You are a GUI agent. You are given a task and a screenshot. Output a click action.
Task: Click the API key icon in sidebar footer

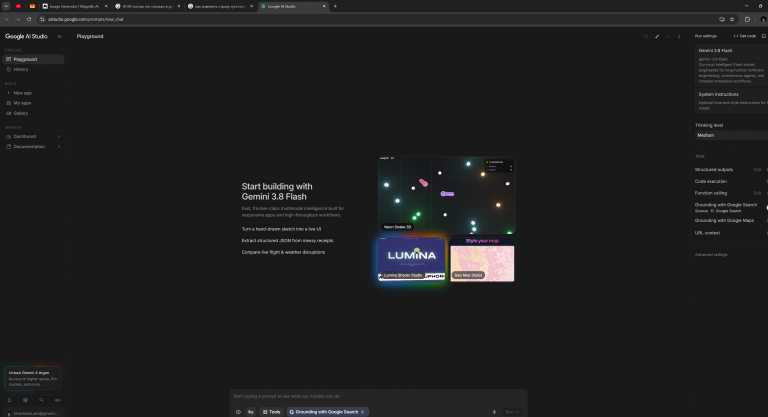tap(57, 400)
